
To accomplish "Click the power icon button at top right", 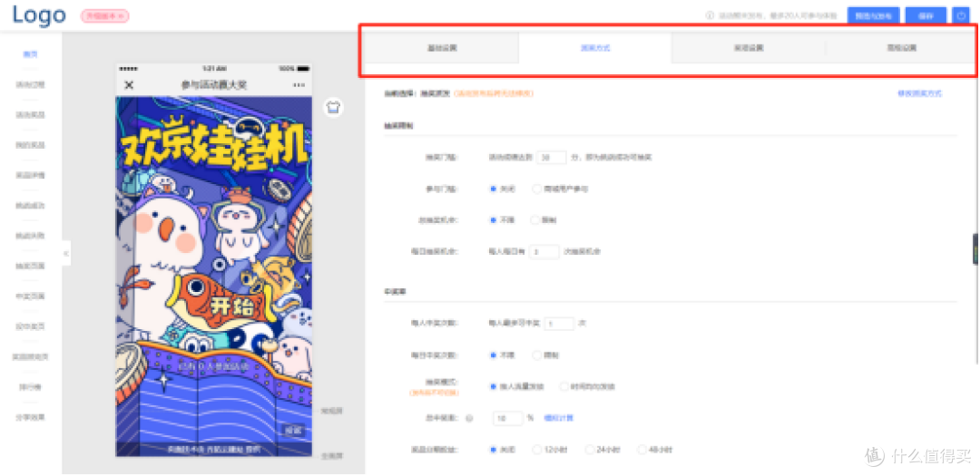I will point(960,17).
